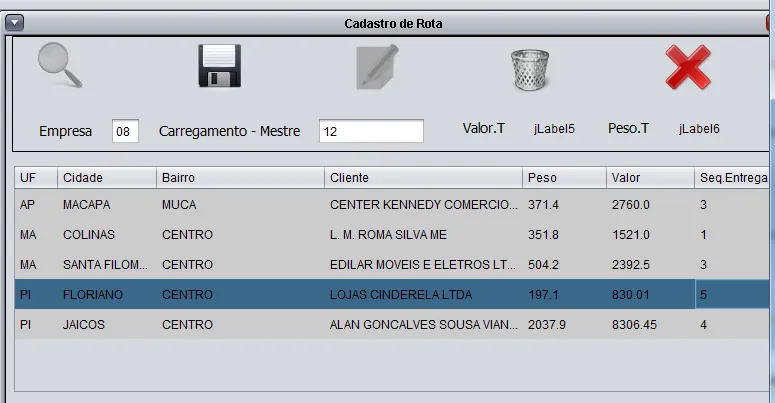Sort by the Cidade column header
This screenshot has width=775, height=403.
pyautogui.click(x=106, y=178)
